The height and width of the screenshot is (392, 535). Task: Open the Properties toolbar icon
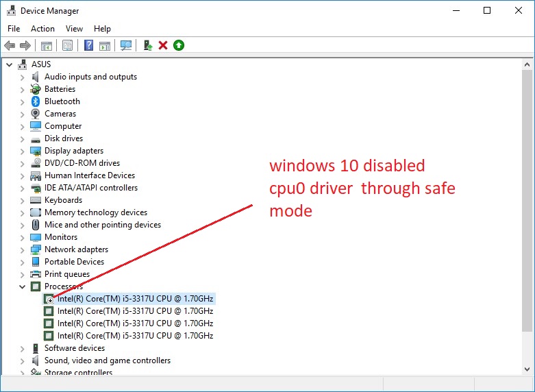click(68, 45)
